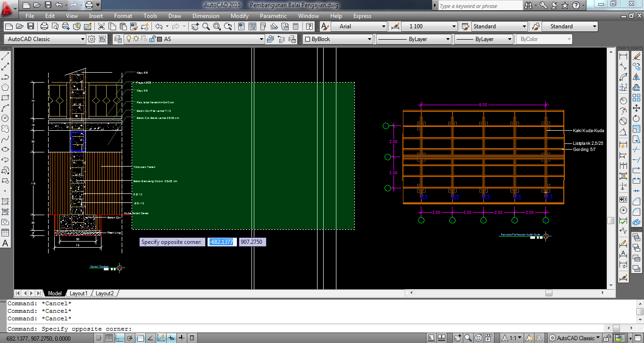Click the Undo arrow icon in Standard toolbar
The height and width of the screenshot is (343, 644).
tap(159, 26)
